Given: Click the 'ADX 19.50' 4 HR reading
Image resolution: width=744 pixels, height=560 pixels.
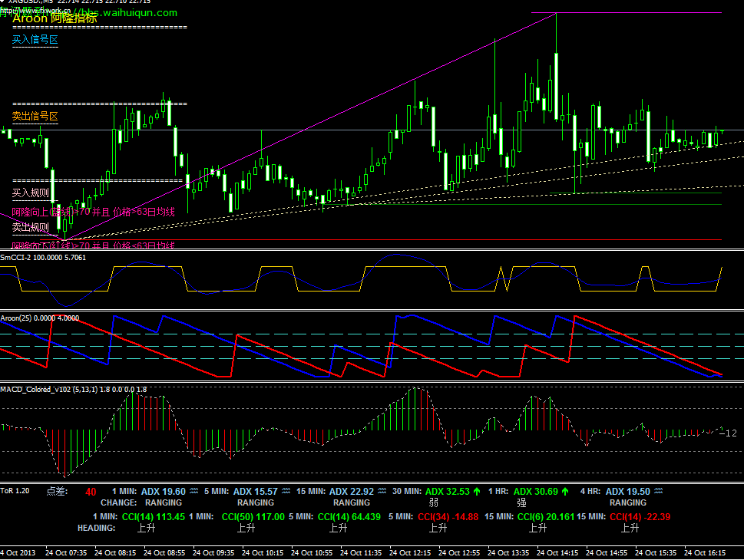Looking at the screenshot, I should pos(628,492).
